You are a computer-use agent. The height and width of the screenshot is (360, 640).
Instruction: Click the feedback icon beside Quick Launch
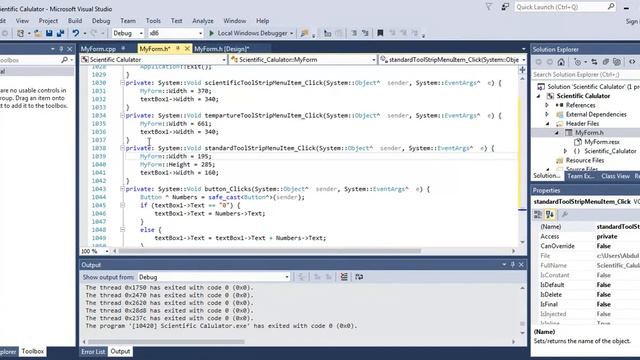tap(505, 7)
